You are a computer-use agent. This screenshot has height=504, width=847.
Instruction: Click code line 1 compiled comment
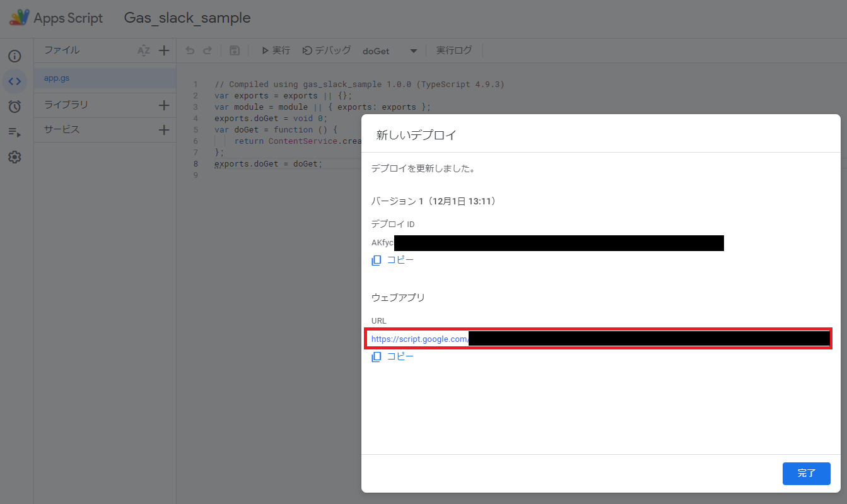(x=359, y=84)
